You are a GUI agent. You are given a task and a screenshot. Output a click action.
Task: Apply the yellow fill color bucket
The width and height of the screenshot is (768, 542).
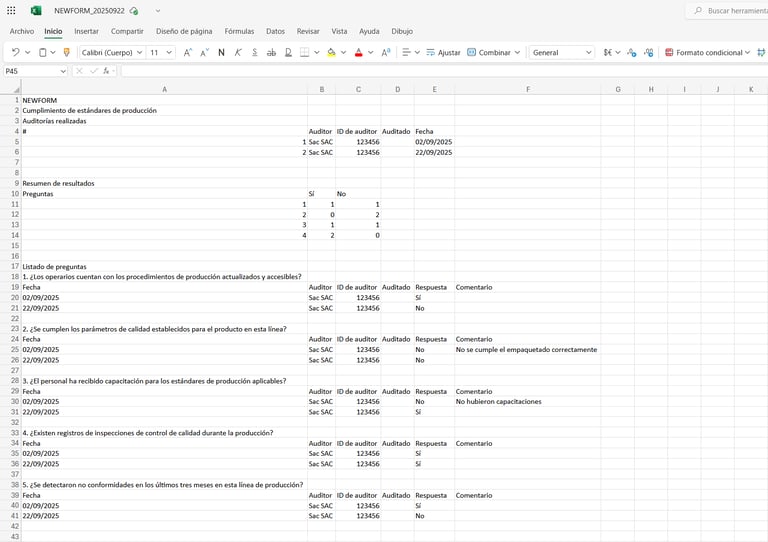[x=332, y=52]
